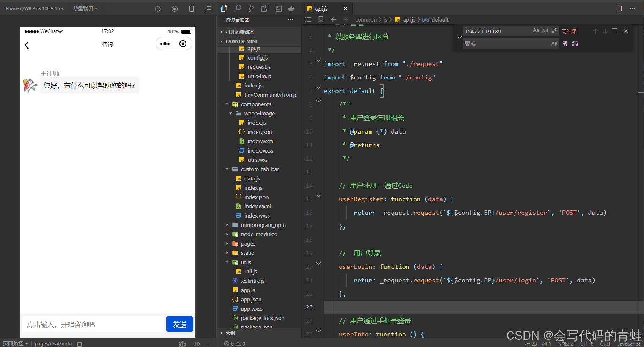Click the default breadcrumb segment
Image resolution: width=644 pixels, height=347 pixels.
(440, 19)
